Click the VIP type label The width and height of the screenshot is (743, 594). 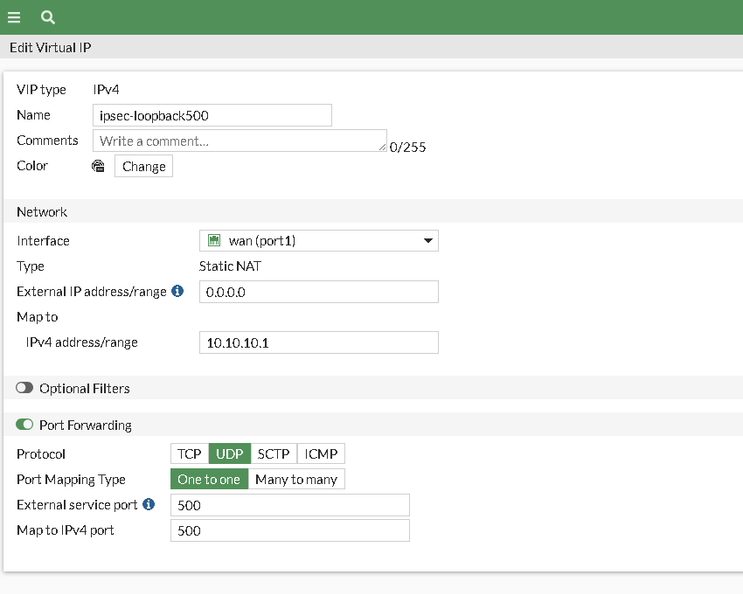pos(41,90)
